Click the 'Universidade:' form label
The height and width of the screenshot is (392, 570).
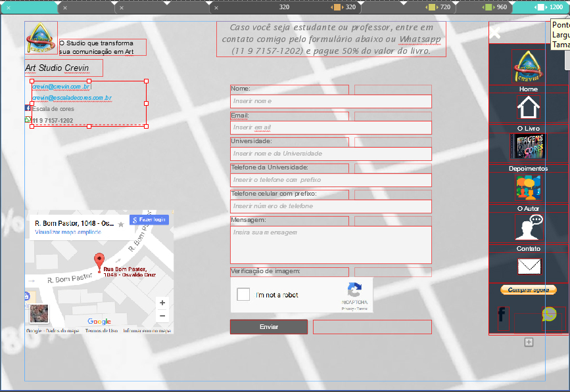[251, 141]
